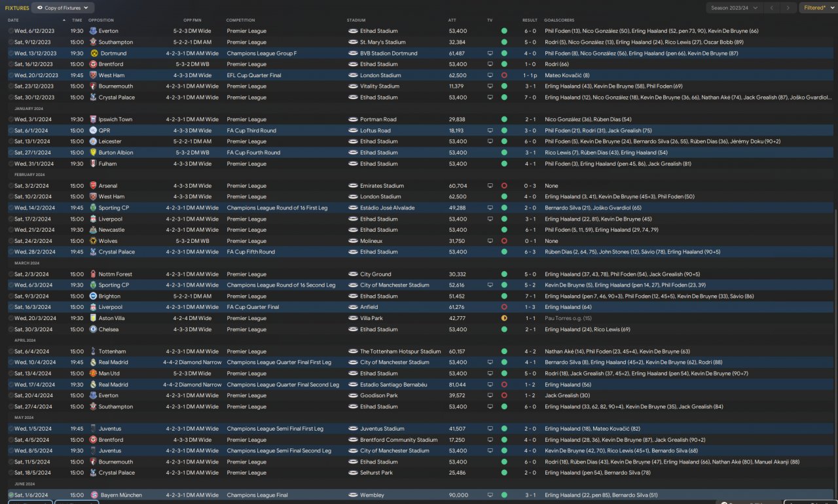Click the Brighton club badge
Screen dimensions: 838x504
click(x=94, y=296)
